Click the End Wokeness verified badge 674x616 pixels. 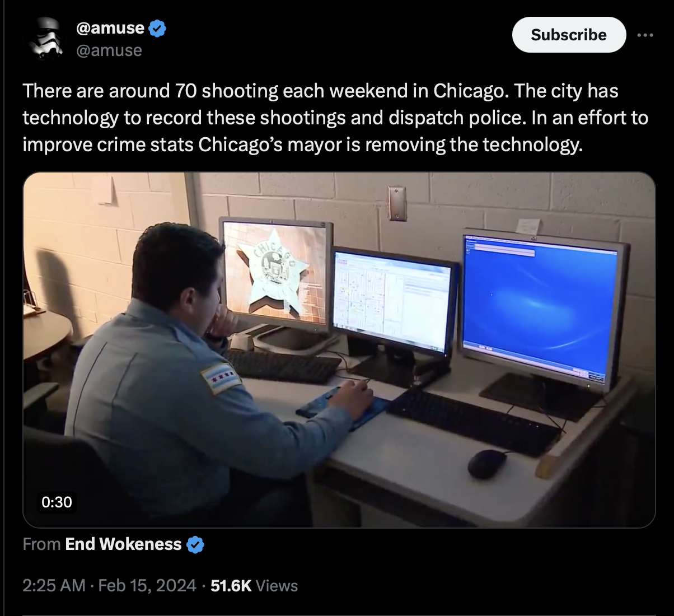coord(195,544)
